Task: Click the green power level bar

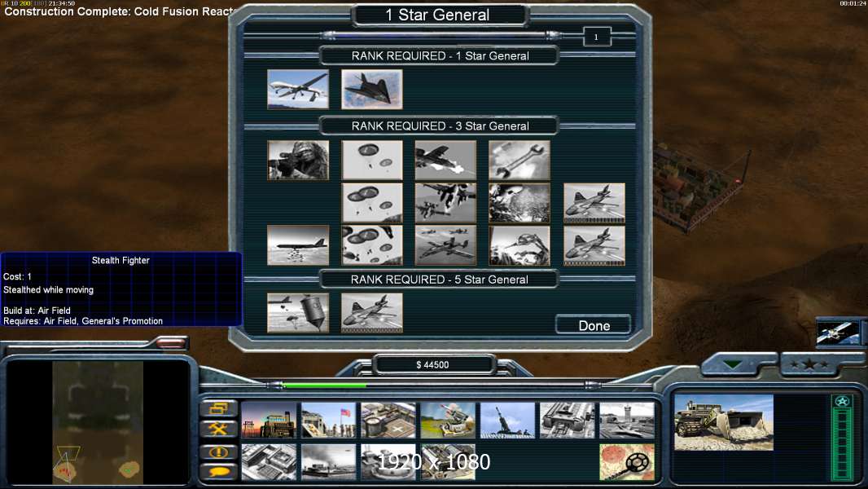Action: [434, 385]
